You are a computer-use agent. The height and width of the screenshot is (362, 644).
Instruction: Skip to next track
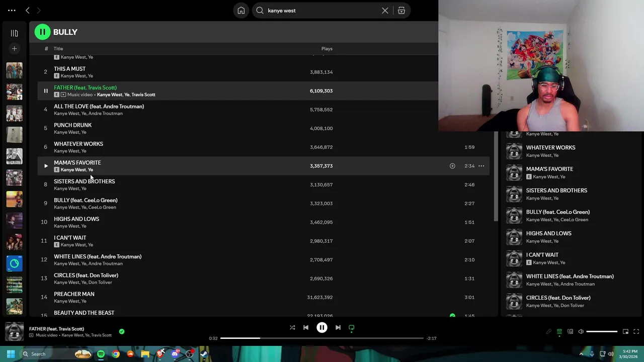coord(338,328)
